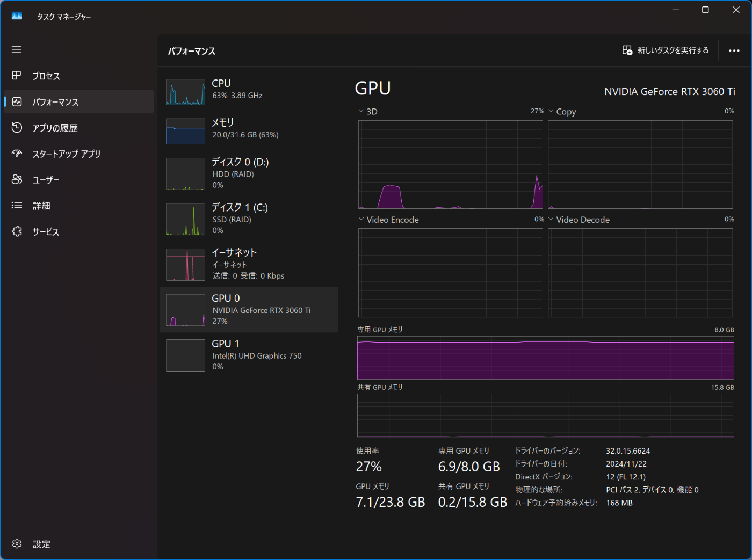This screenshot has height=560, width=752.
Task: Click the Task Manager app icon in title bar
Action: click(17, 16)
